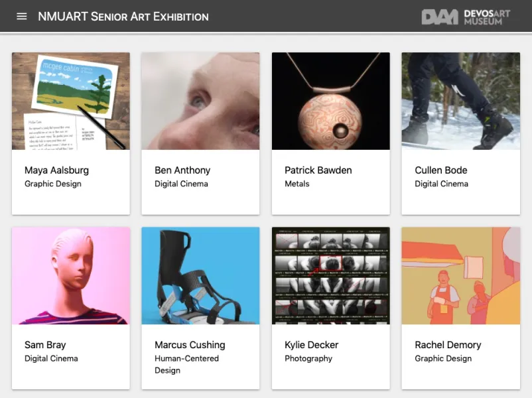The image size is (532, 398).
Task: Open Marcus Cushing's snowboard binding image
Action: (200, 275)
